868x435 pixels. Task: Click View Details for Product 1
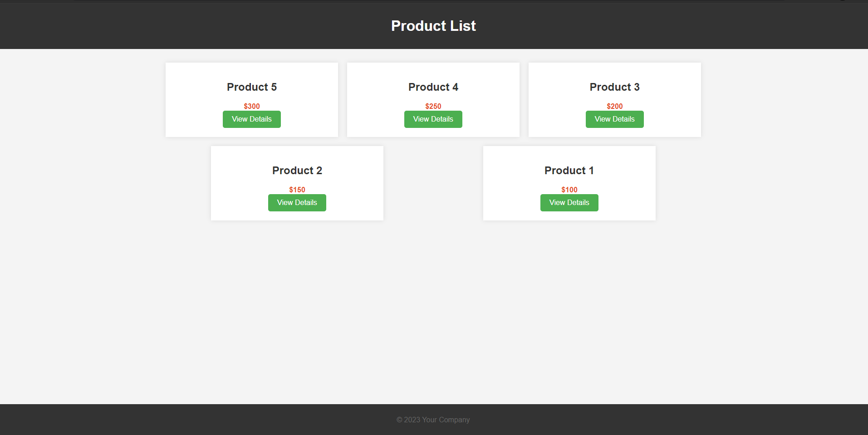point(569,202)
